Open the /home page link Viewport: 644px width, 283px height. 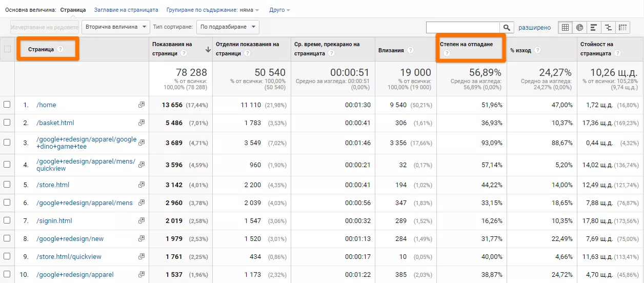[46, 105]
